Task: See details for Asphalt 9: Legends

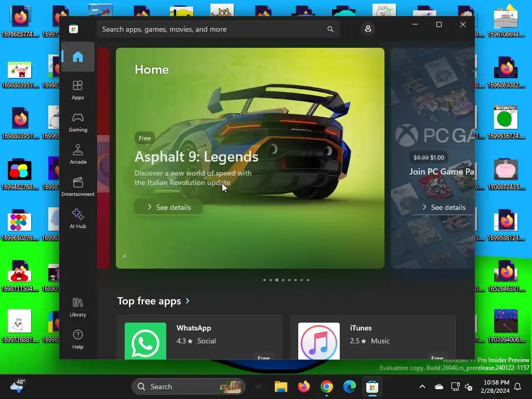Action: tap(168, 207)
